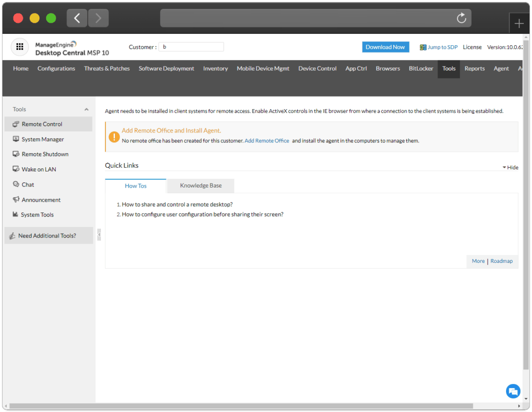Collapse the left panel with splitter handle
The image size is (532, 412).
pos(99,234)
